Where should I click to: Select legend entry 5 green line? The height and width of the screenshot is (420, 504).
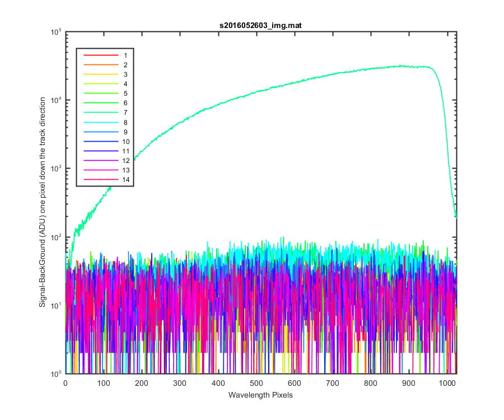101,94
